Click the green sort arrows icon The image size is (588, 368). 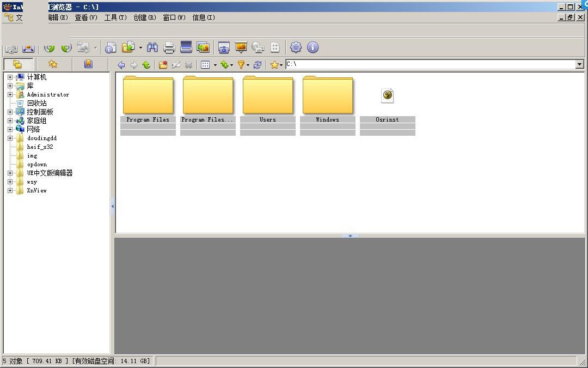click(224, 65)
